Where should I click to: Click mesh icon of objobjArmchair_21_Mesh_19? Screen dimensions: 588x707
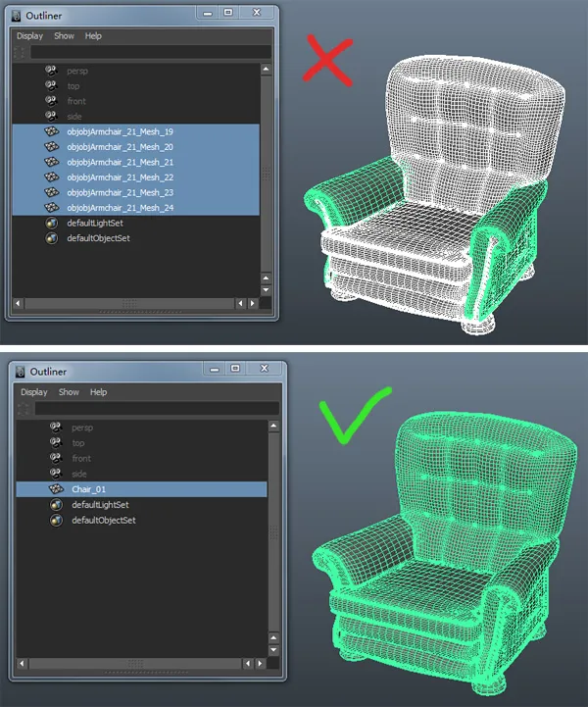51,131
